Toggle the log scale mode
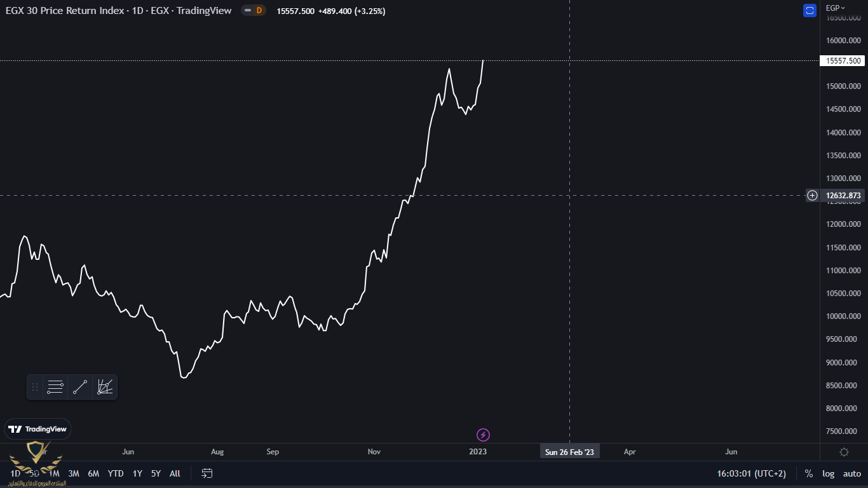This screenshot has height=488, width=868. click(x=828, y=473)
